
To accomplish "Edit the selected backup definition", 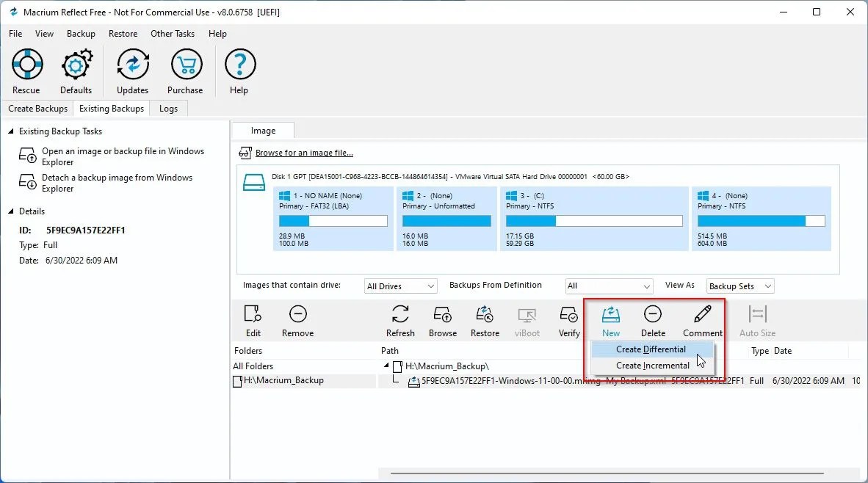I will tap(253, 321).
